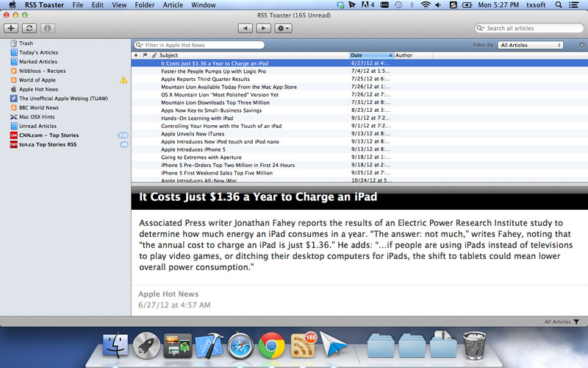Click the article headline in the preview pane
588x368 pixels.
pos(258,197)
